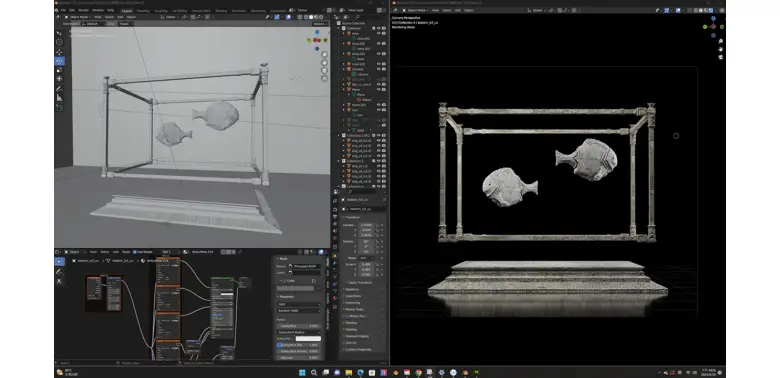Toggle eye visibility for Array object in outliner

click(379, 33)
